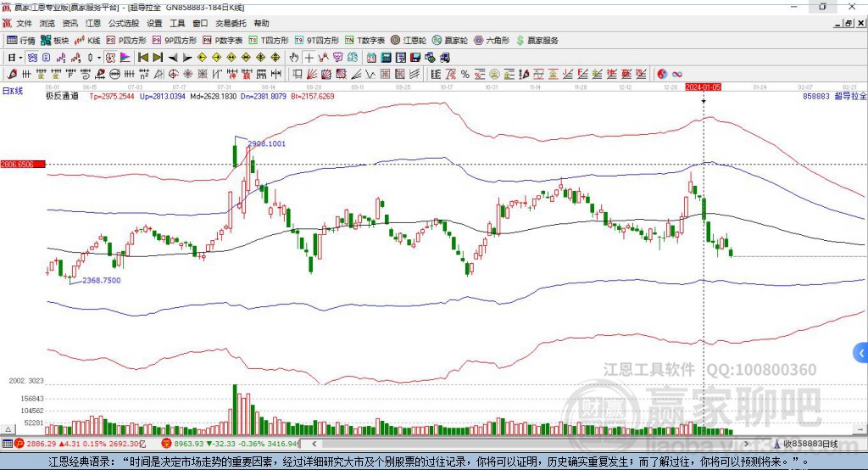Image resolution: width=868 pixels, height=470 pixels.
Task: Open the 江恩 menu
Action: click(93, 23)
